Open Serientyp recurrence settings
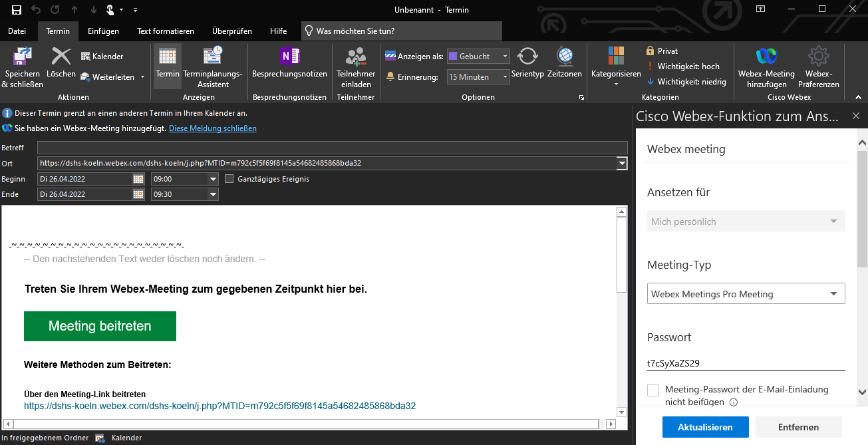The image size is (868, 445). (527, 64)
